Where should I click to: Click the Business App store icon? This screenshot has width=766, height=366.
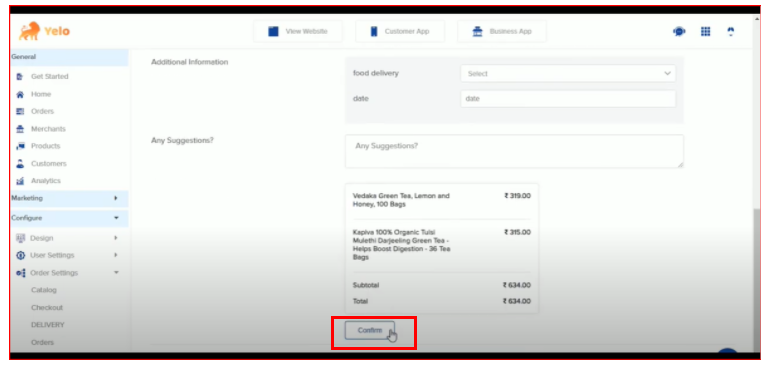tap(477, 31)
